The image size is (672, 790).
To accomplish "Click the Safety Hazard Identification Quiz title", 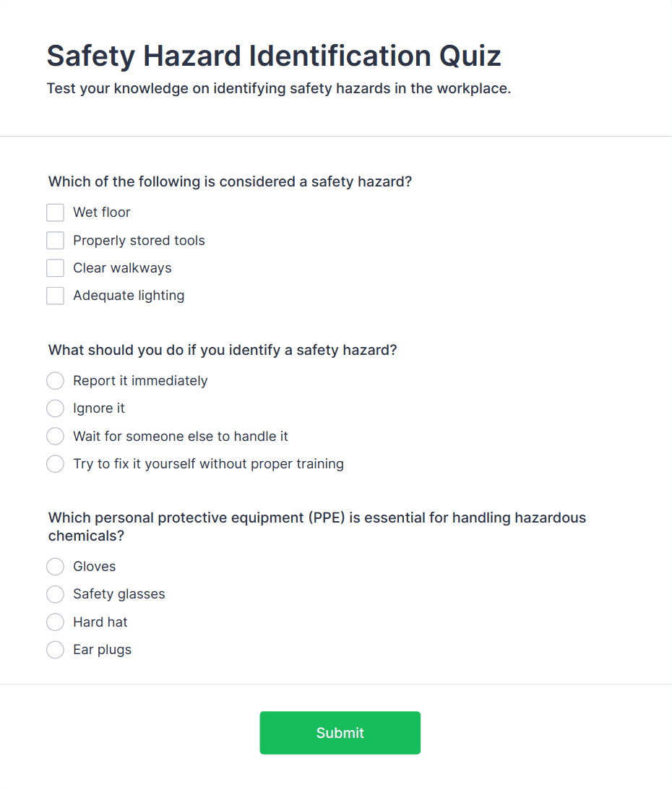I will [274, 56].
